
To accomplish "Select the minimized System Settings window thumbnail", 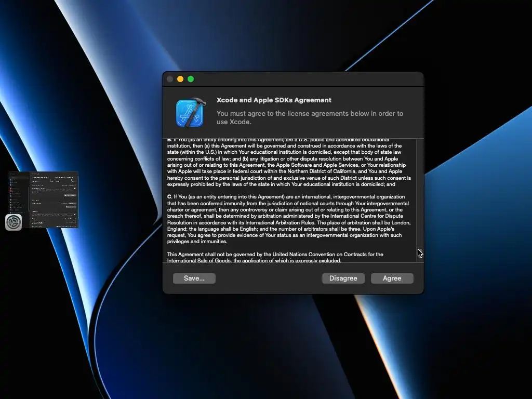I will [x=44, y=199].
